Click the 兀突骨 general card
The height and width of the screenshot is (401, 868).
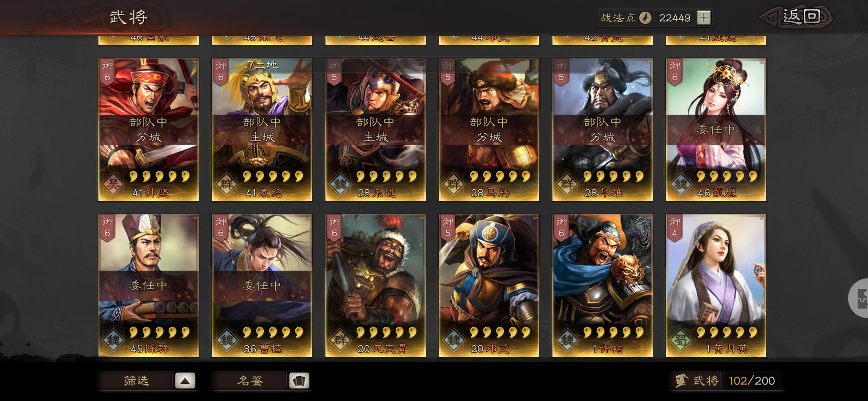pyautogui.click(x=375, y=286)
